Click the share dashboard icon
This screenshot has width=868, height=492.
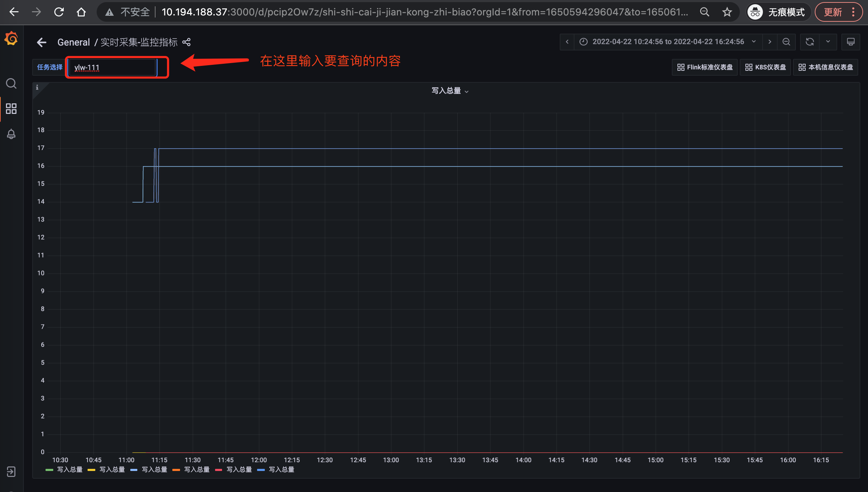(186, 42)
